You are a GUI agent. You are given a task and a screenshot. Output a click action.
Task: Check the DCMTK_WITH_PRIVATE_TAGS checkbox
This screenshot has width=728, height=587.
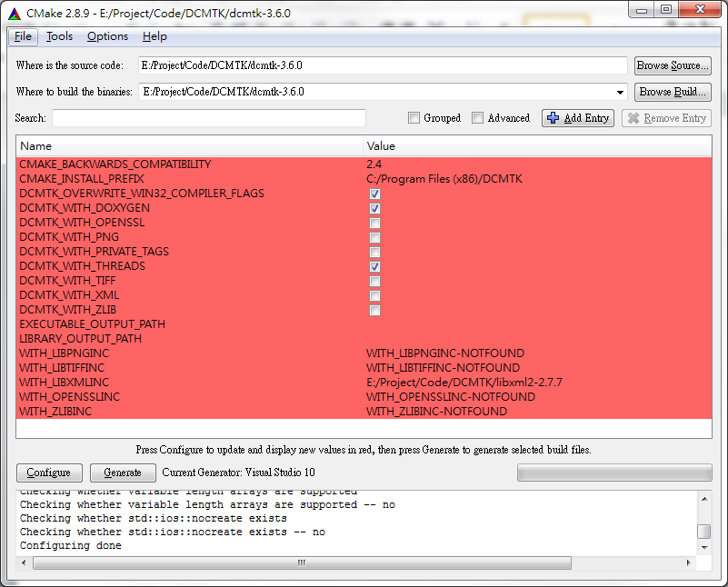(374, 252)
